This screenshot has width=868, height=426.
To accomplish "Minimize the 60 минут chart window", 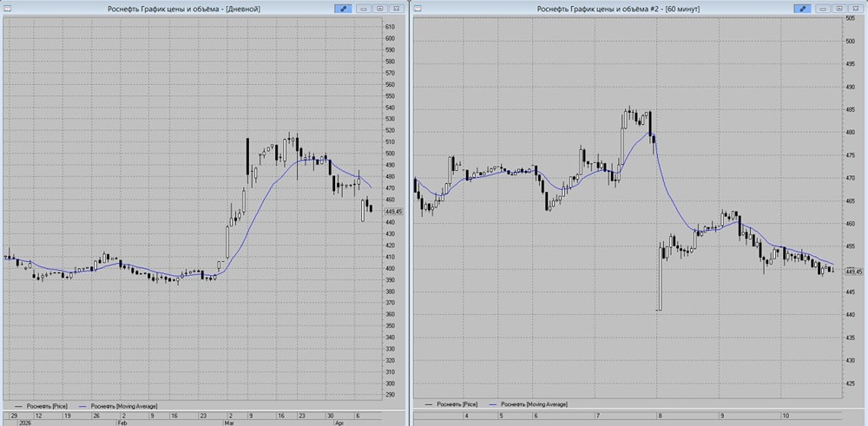I will click(x=823, y=9).
